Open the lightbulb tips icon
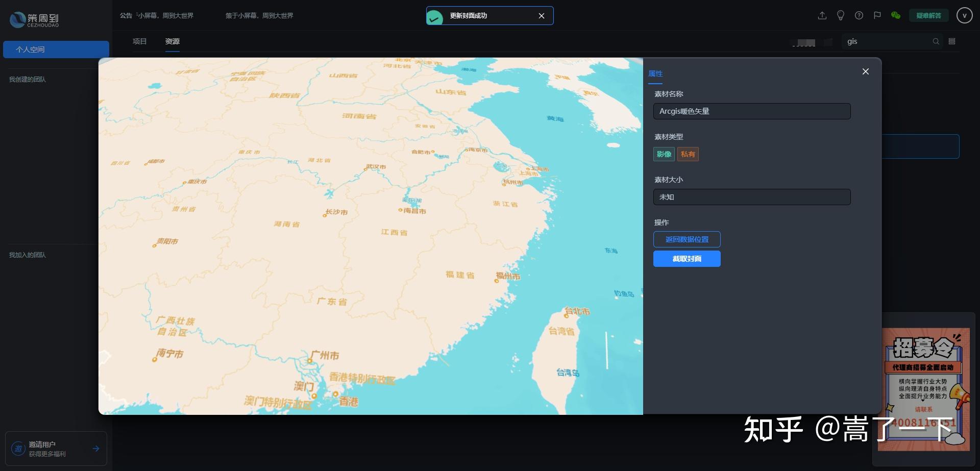 click(x=840, y=15)
